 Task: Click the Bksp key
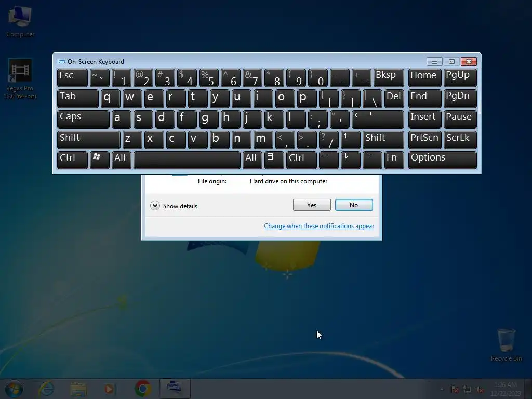[389, 78]
